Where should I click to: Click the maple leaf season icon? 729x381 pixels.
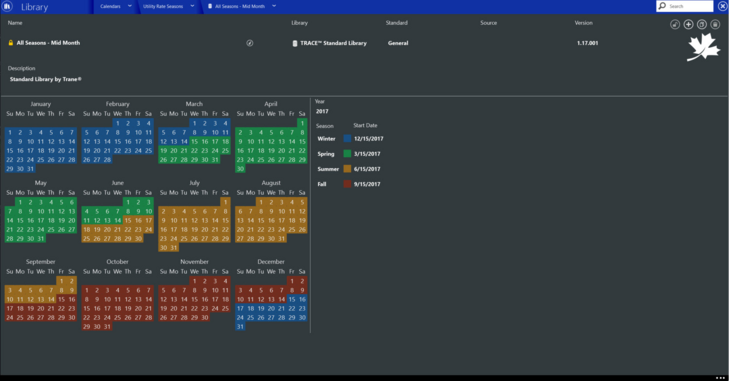point(703,47)
